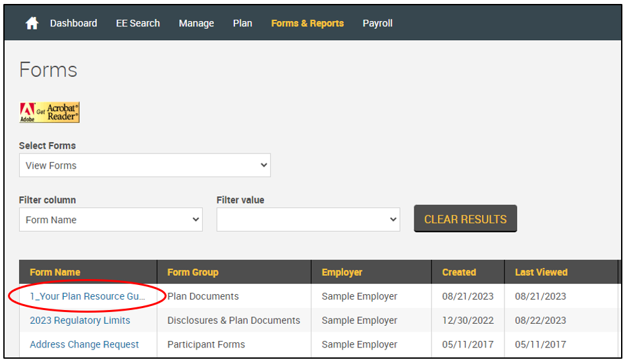
Task: Sort by Created date column header
Action: coord(458,272)
